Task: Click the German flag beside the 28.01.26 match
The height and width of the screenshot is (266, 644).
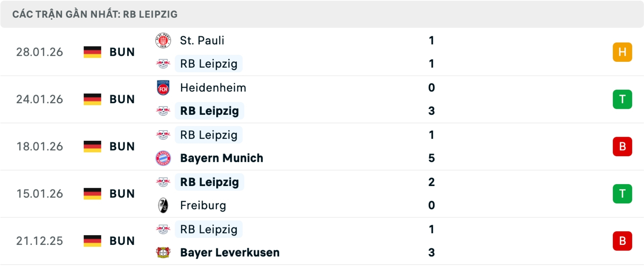Action: pyautogui.click(x=92, y=52)
